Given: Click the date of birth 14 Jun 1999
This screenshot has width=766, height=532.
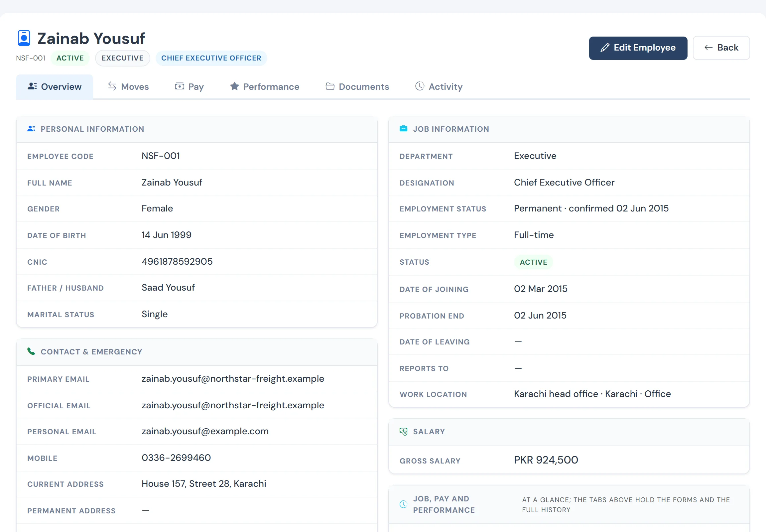Looking at the screenshot, I should point(167,235).
